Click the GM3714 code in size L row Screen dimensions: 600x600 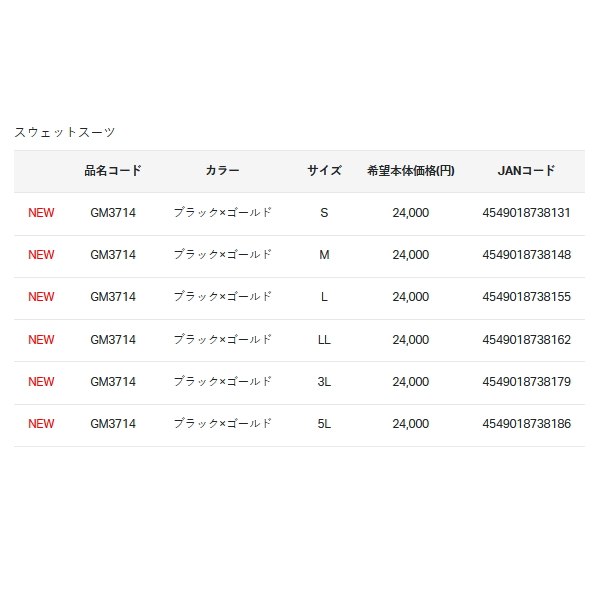click(113, 297)
